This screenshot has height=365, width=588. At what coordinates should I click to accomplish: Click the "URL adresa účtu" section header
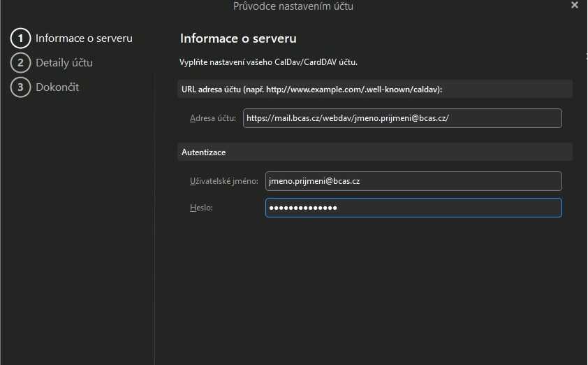pyautogui.click(x=311, y=89)
